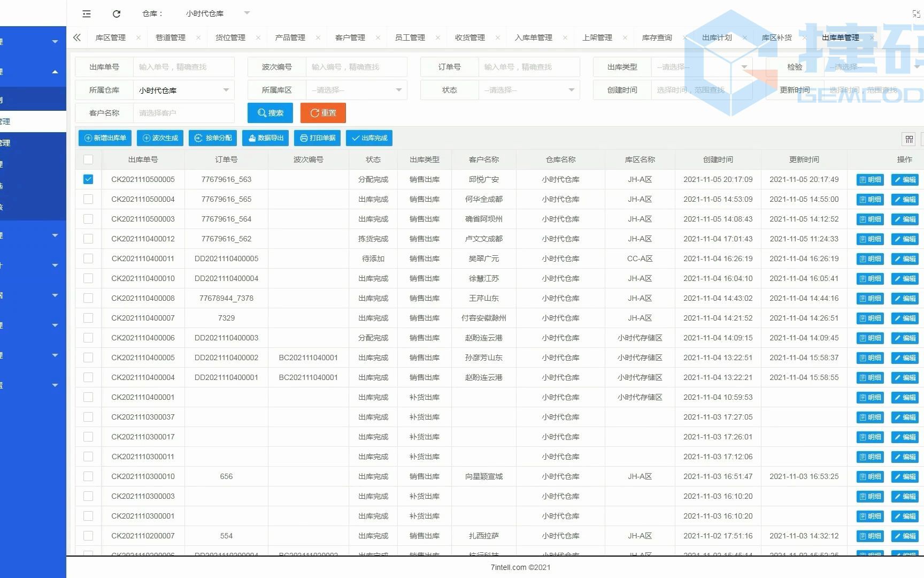924x578 pixels.
Task: Click inside the 出库单号 search input field
Action: pos(184,66)
